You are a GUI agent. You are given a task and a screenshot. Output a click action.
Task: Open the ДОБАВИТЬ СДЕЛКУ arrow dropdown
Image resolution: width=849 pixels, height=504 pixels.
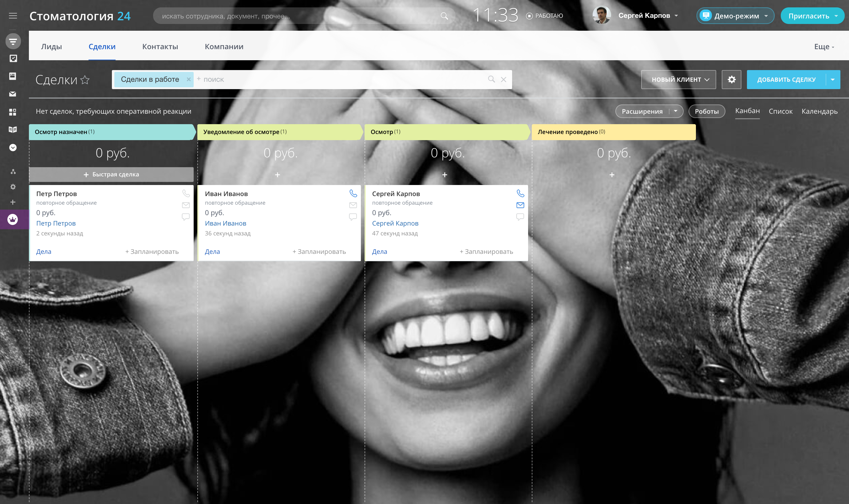coord(833,80)
